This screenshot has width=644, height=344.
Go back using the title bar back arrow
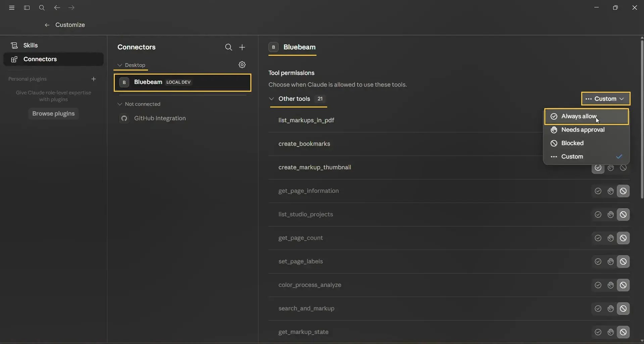[x=57, y=8]
